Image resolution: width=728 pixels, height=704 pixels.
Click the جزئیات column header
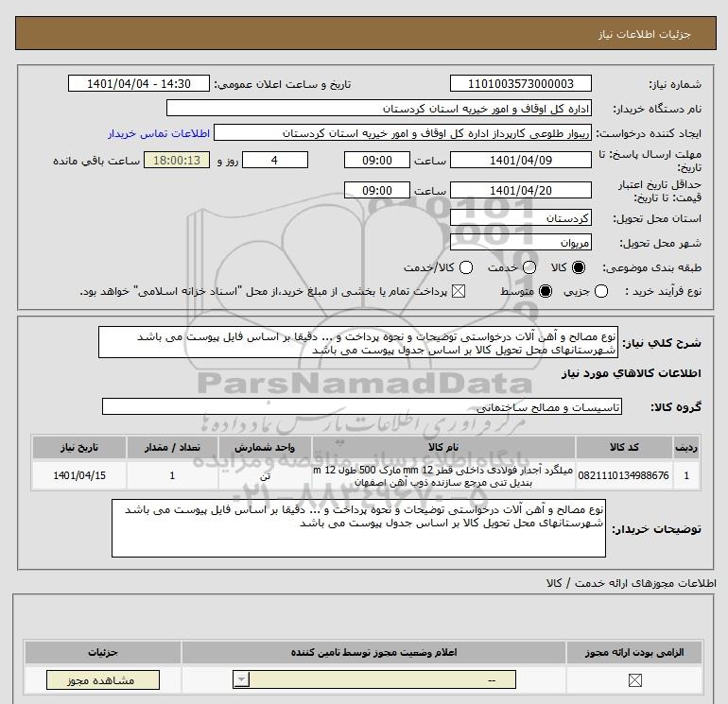point(103,652)
